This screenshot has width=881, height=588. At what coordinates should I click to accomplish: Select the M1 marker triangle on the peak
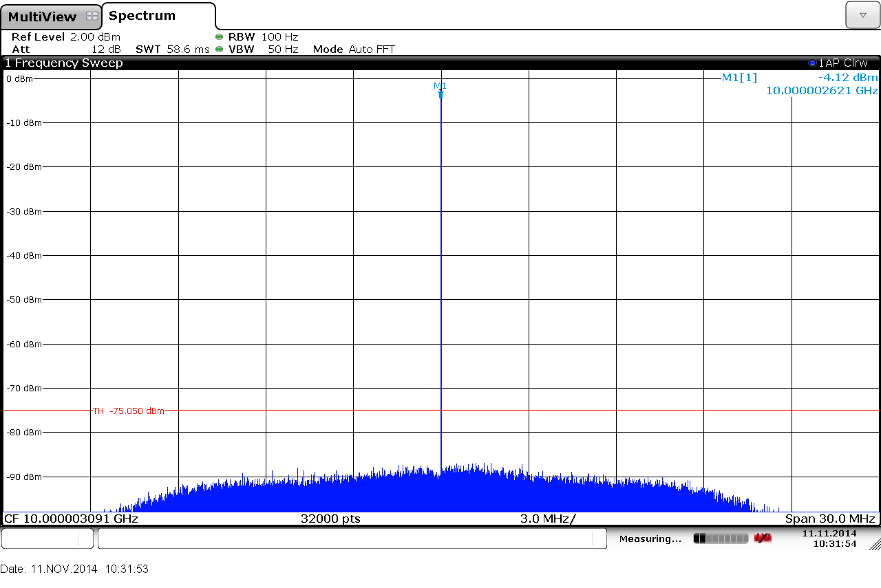[x=440, y=94]
